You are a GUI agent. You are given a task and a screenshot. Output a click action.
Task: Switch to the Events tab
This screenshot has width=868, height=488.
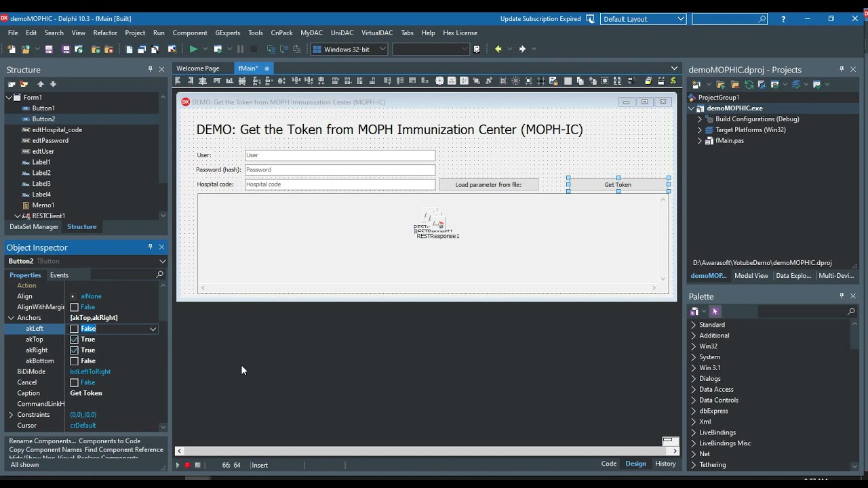click(x=59, y=275)
